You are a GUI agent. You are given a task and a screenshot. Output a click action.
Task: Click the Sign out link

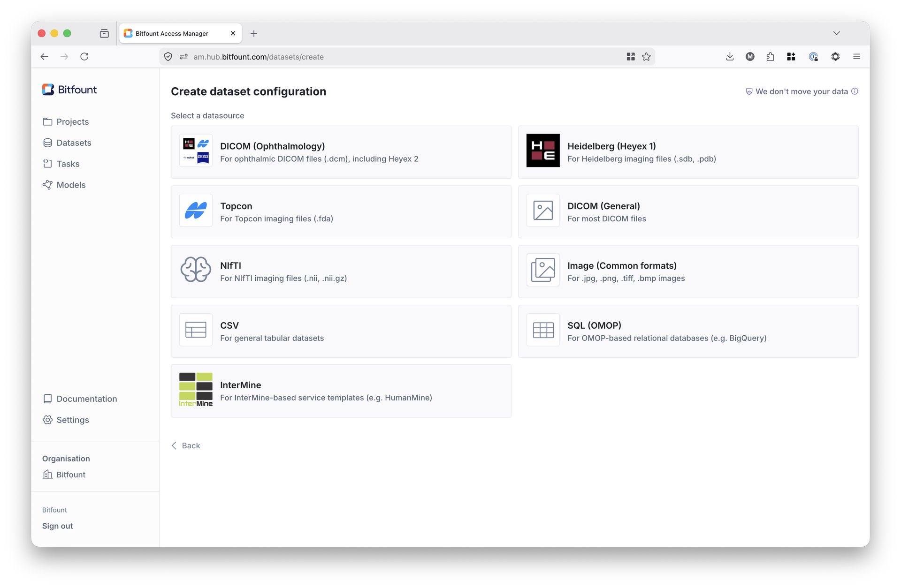coord(57,526)
